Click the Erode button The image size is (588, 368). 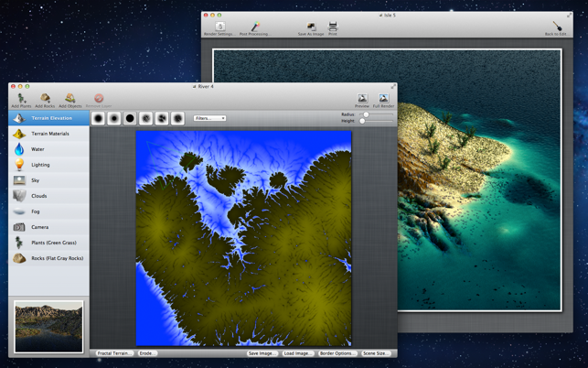(148, 353)
